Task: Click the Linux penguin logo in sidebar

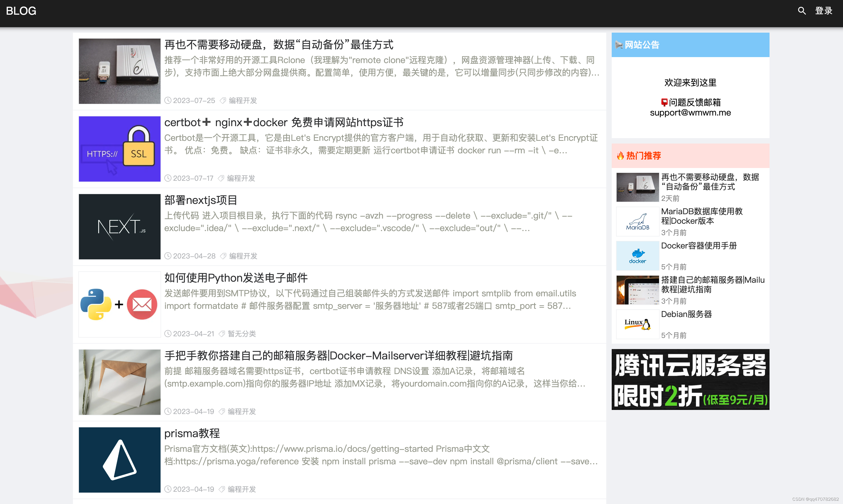Action: pyautogui.click(x=638, y=325)
